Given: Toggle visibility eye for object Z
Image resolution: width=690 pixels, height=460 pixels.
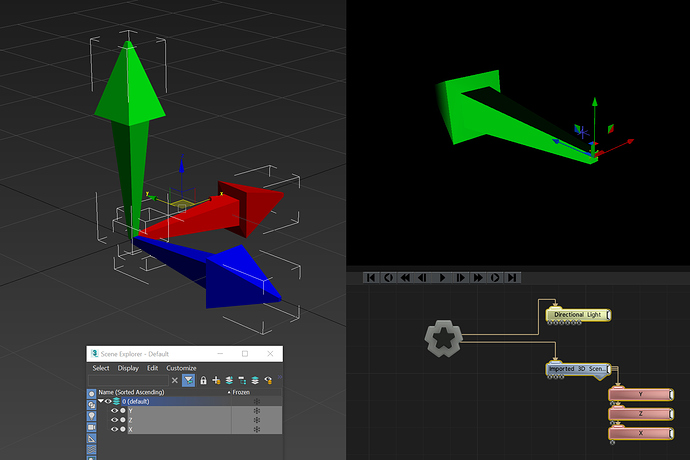Looking at the screenshot, I should (x=114, y=420).
